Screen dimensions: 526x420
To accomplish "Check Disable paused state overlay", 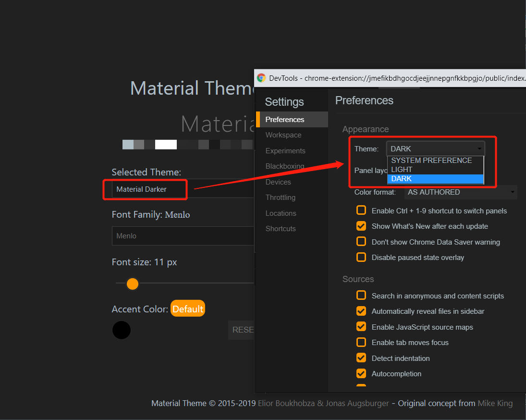I will click(x=361, y=257).
